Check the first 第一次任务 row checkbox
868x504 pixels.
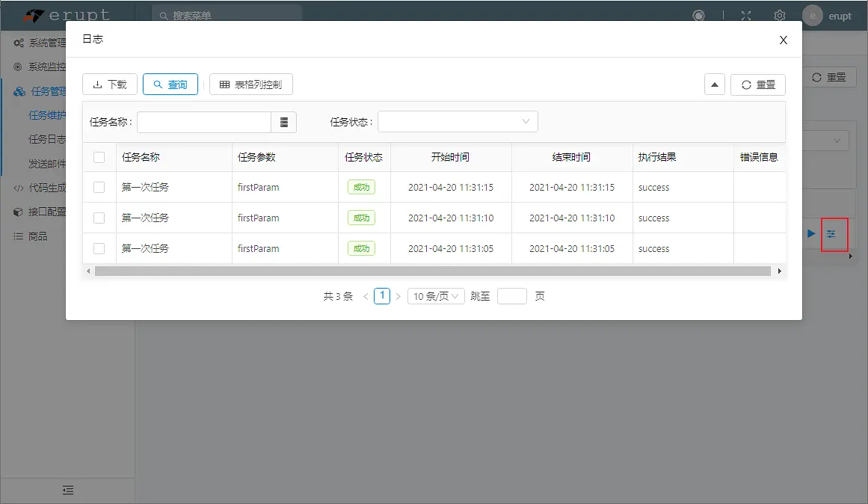(x=99, y=187)
